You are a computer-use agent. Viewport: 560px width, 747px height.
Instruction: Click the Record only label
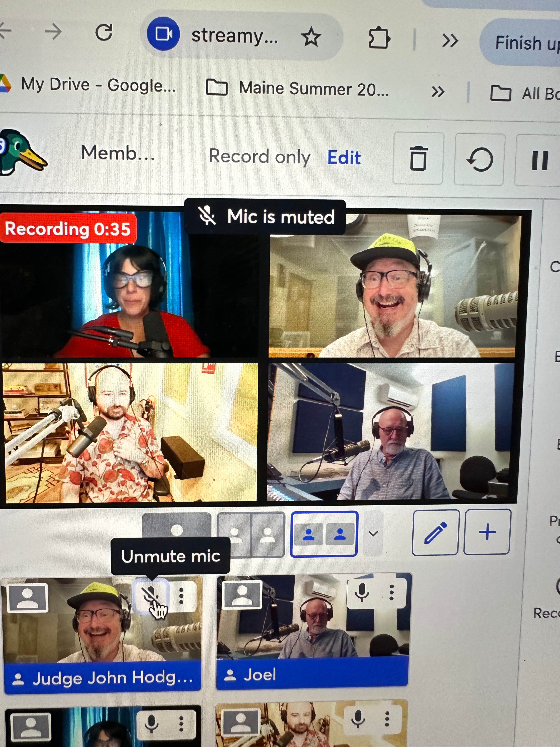(x=259, y=157)
